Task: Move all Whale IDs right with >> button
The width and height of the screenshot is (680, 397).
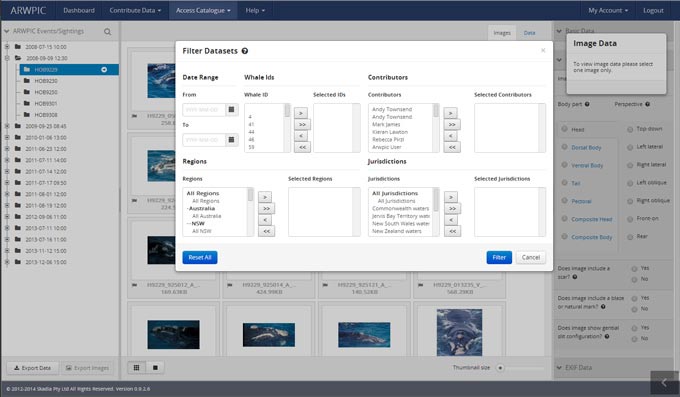Action: [301, 125]
